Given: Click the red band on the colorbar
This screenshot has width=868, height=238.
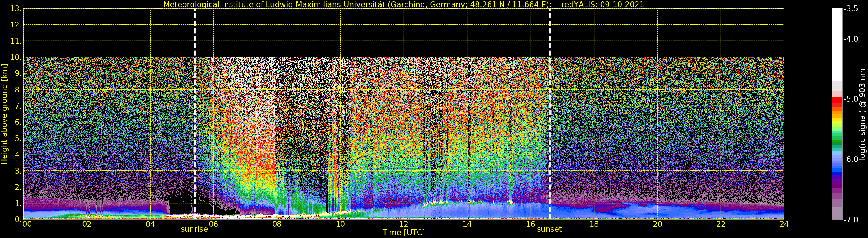Looking at the screenshot, I should coord(837,101).
